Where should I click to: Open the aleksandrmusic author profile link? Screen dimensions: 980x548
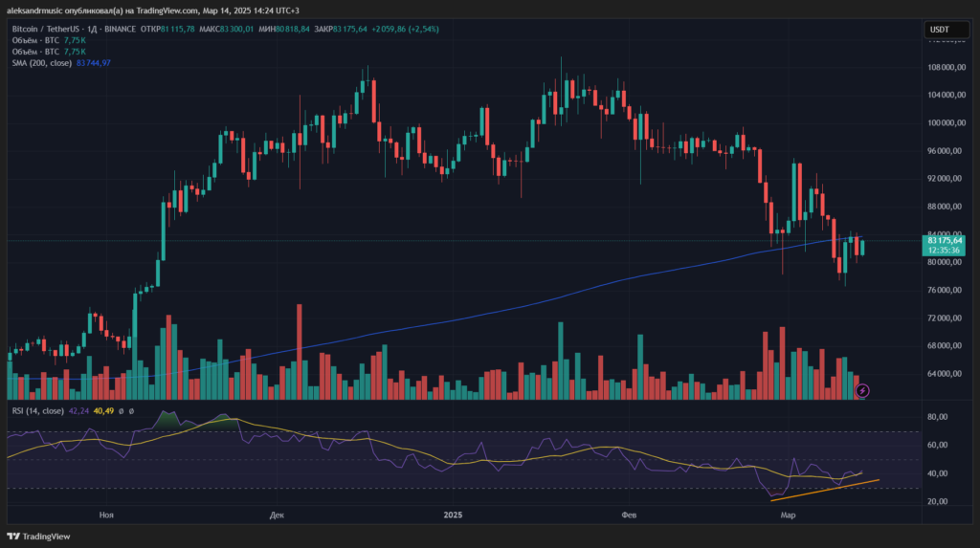[33, 10]
